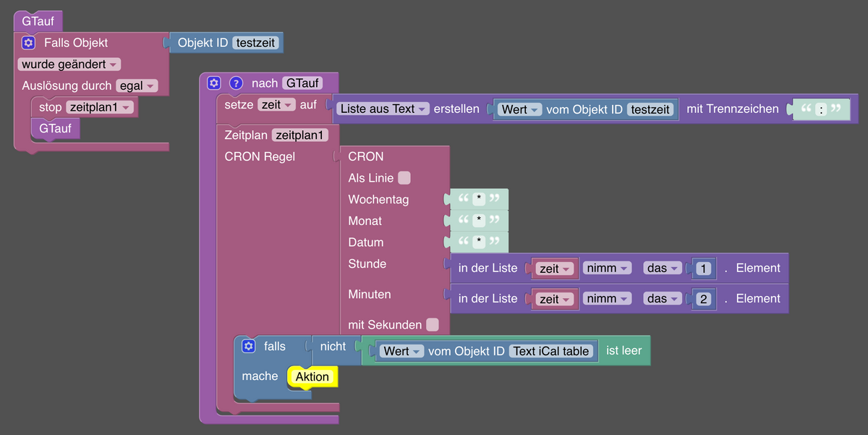Click the CRON title inside CRON block
Viewport: 868px width, 435px height.
pyautogui.click(x=366, y=156)
